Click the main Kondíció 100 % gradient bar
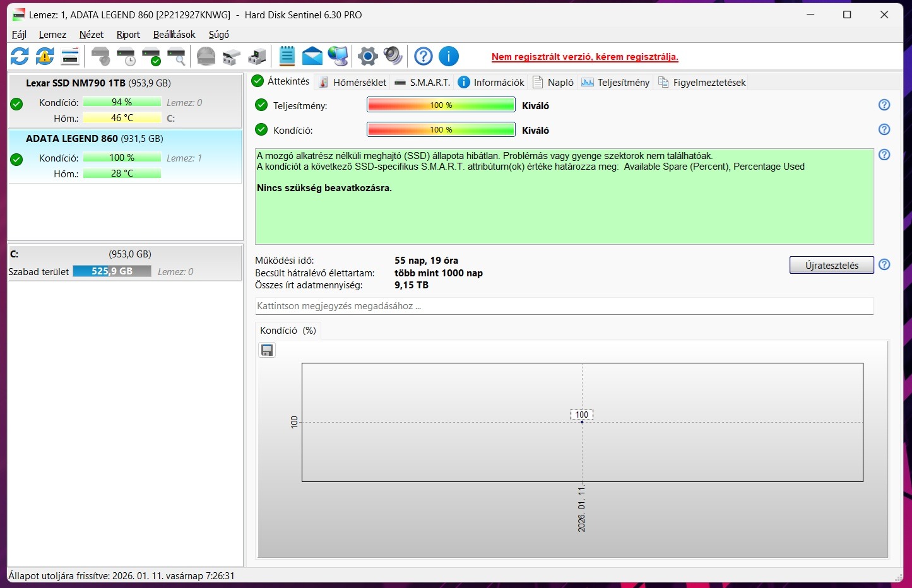Image resolution: width=912 pixels, height=588 pixels. [x=441, y=129]
